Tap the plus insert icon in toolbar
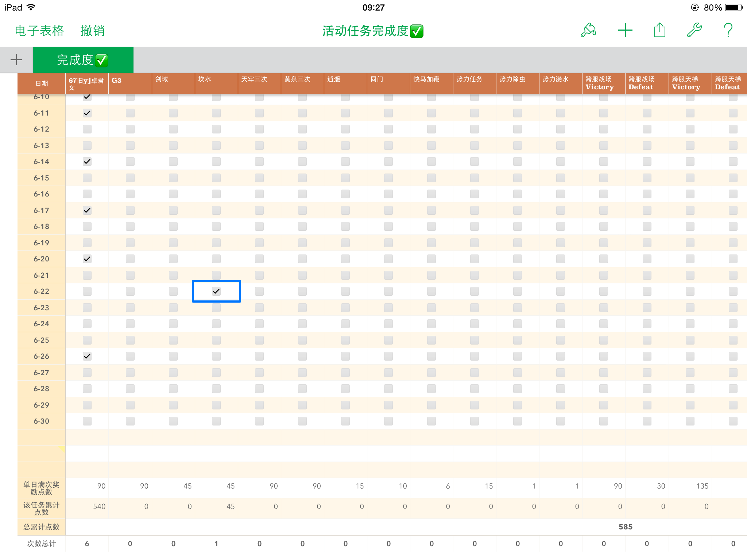This screenshot has width=747, height=560. pyautogui.click(x=625, y=30)
